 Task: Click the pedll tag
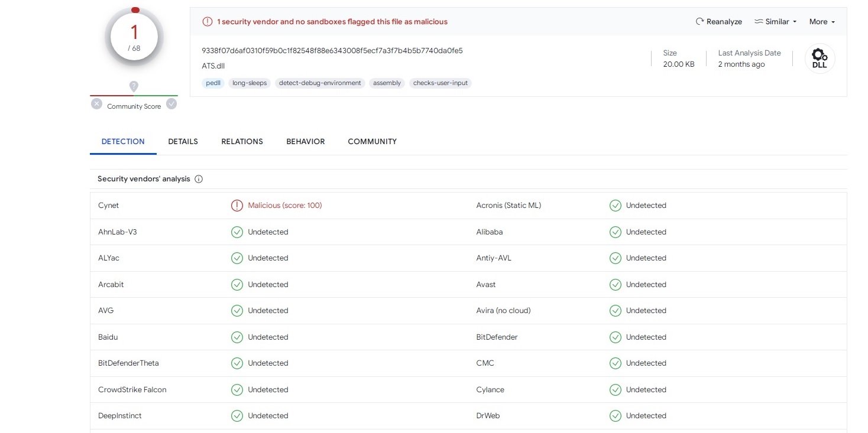(x=213, y=83)
